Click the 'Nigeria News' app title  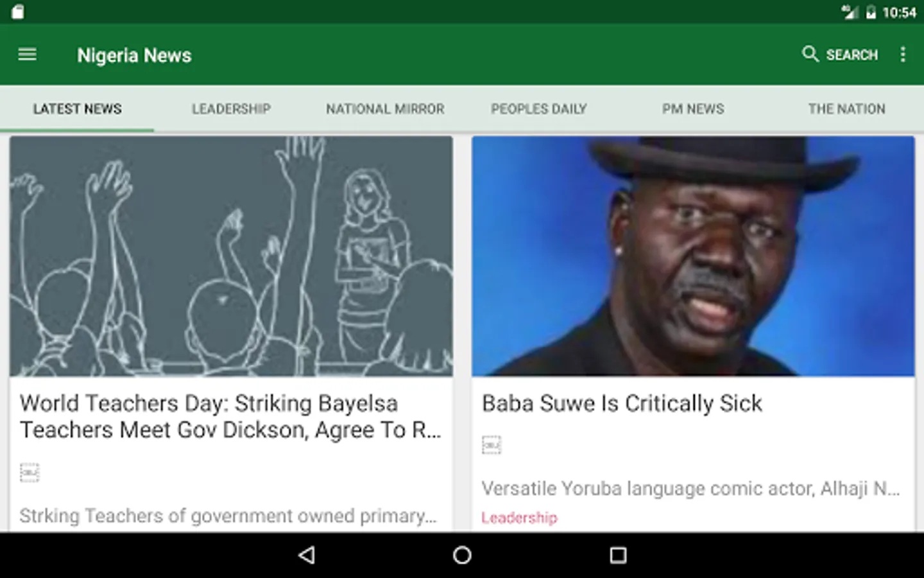134,55
